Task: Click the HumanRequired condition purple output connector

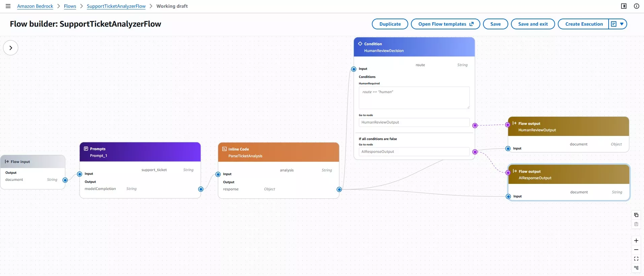Action: point(475,126)
